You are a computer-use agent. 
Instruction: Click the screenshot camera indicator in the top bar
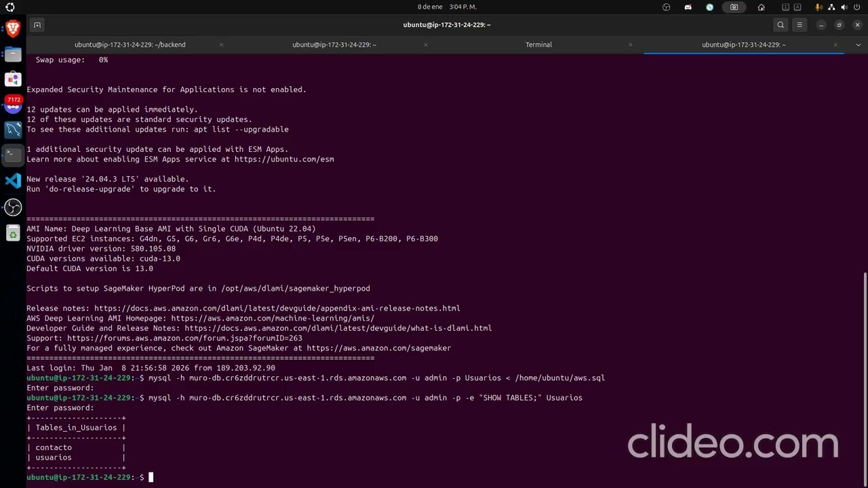point(734,7)
